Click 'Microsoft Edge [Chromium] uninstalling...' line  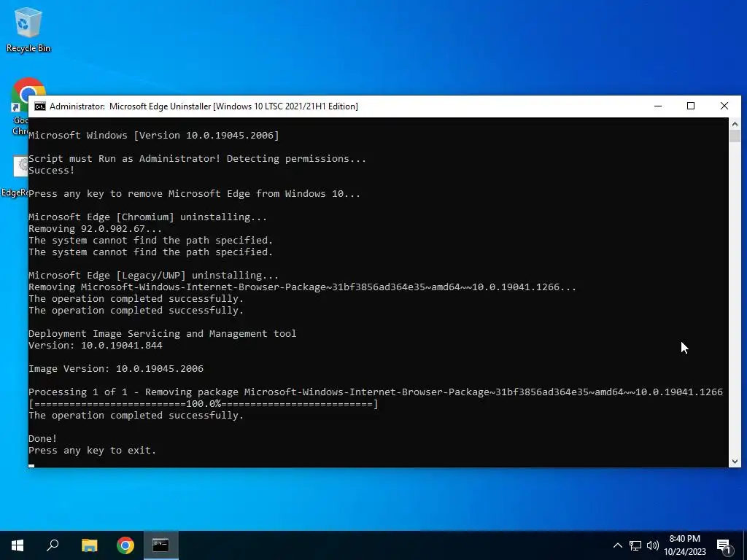[x=147, y=217]
